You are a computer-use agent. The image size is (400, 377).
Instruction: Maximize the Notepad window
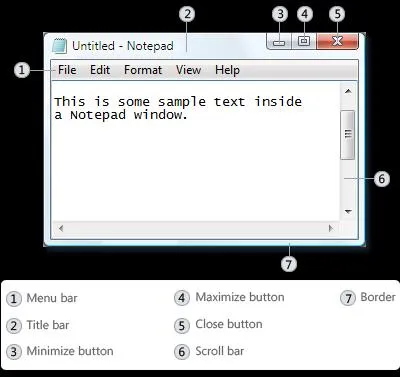point(304,41)
